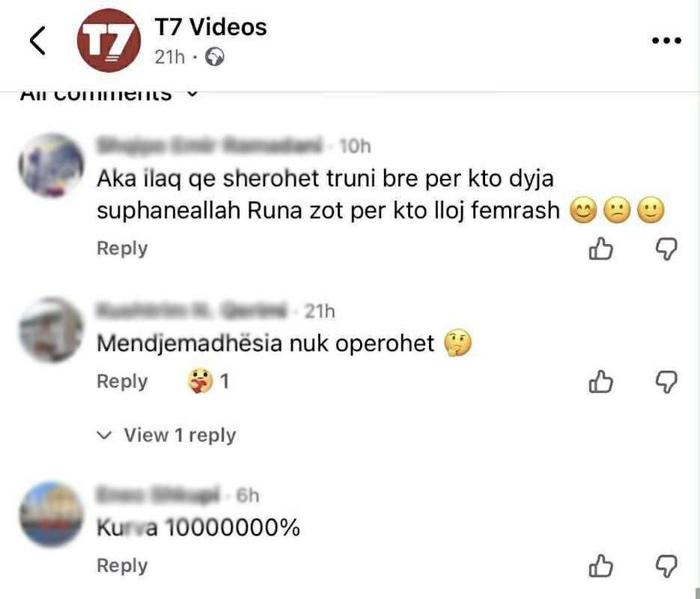Reply to the 21h comment
700x599 pixels.
point(122,381)
